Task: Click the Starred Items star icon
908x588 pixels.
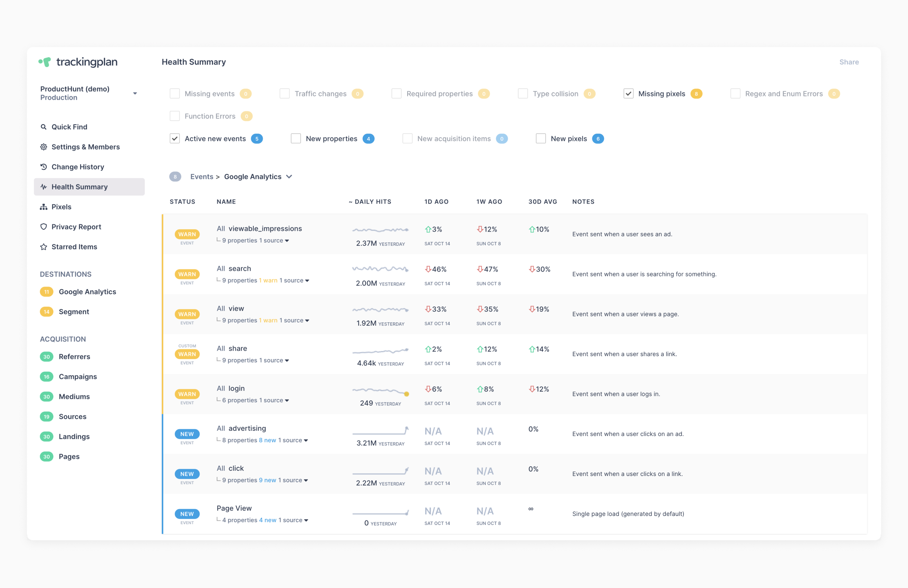Action: tap(43, 247)
